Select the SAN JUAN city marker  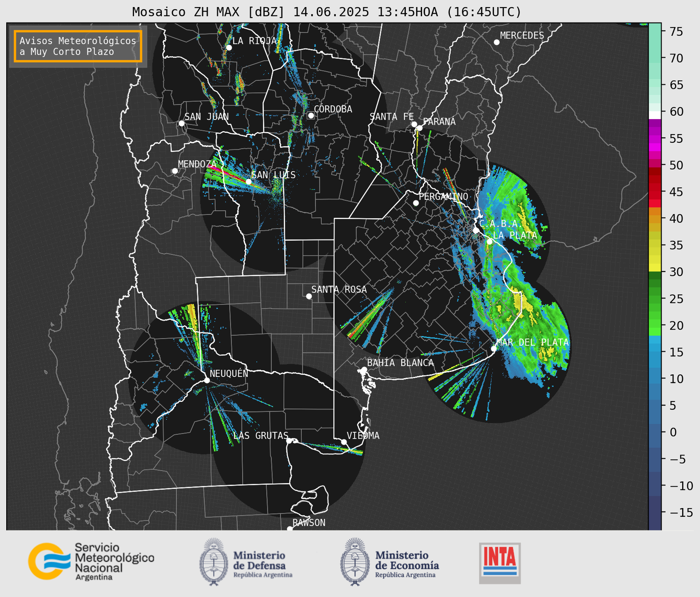click(x=181, y=123)
